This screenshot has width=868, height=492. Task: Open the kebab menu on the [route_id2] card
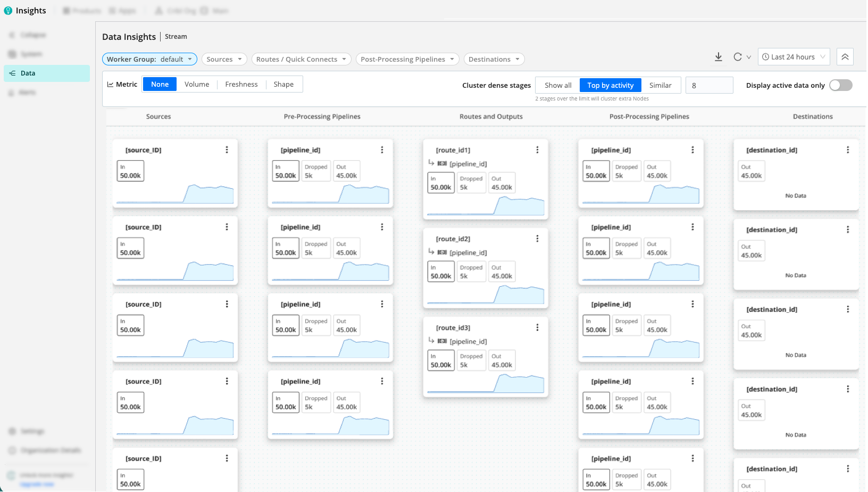(x=537, y=239)
